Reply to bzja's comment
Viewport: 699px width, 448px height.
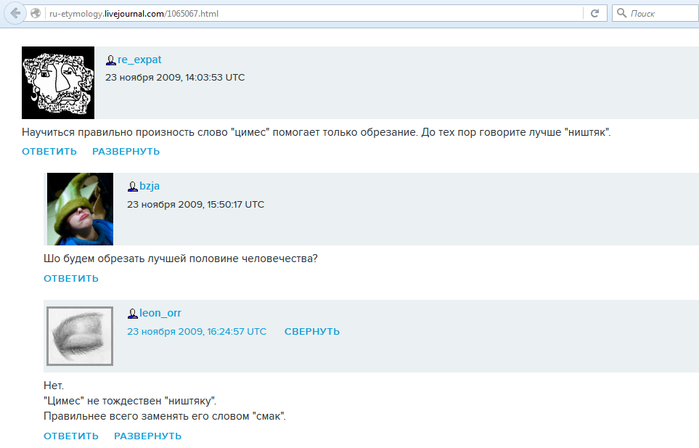pos(71,279)
